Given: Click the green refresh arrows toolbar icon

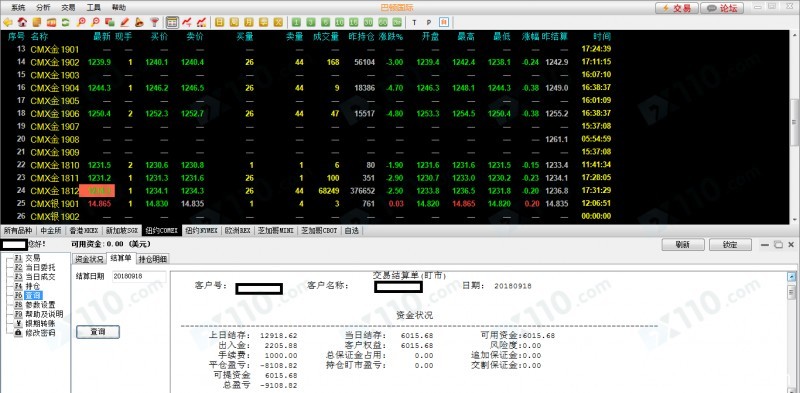Looking at the screenshot, I should click(65, 22).
